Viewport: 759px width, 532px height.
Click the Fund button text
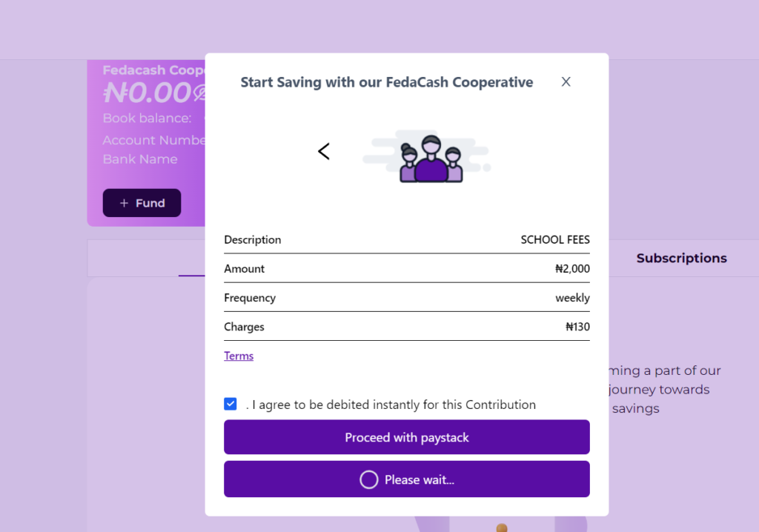(x=150, y=203)
